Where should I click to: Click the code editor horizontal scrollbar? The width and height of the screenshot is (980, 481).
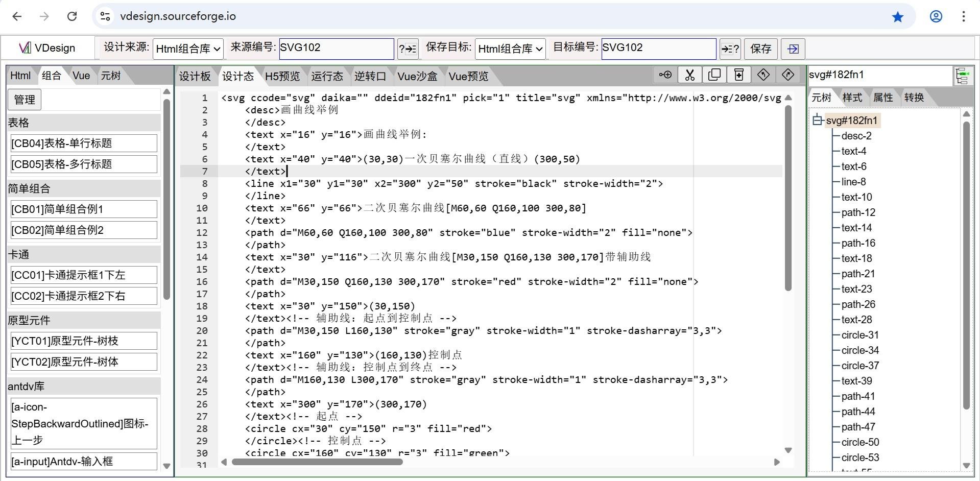[x=317, y=462]
